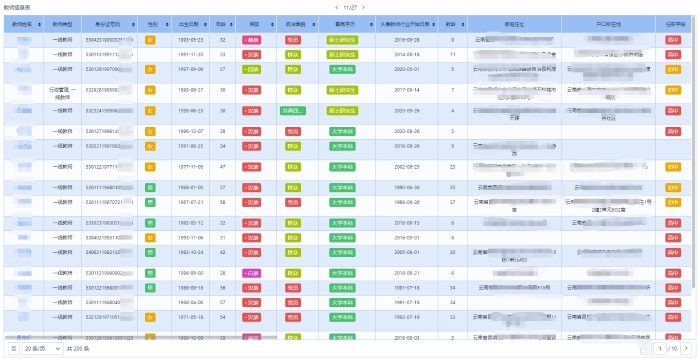The width and height of the screenshot is (700, 361).
Task: Click birth date 1993-05-23 cell
Action: pyautogui.click(x=191, y=40)
